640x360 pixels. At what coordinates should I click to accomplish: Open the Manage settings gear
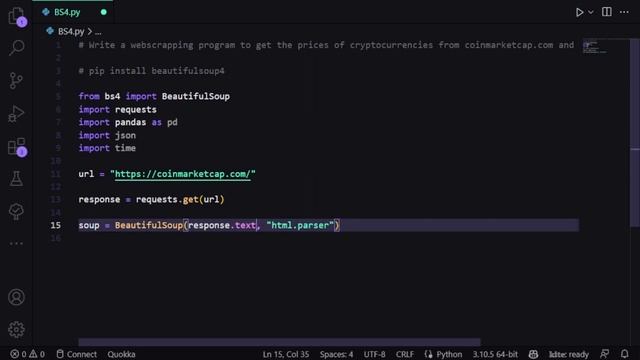tap(16, 329)
